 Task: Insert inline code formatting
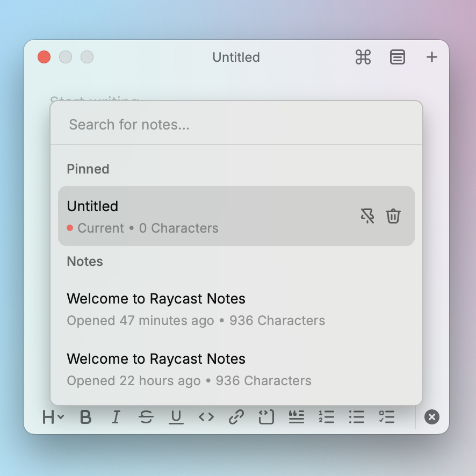click(x=206, y=417)
